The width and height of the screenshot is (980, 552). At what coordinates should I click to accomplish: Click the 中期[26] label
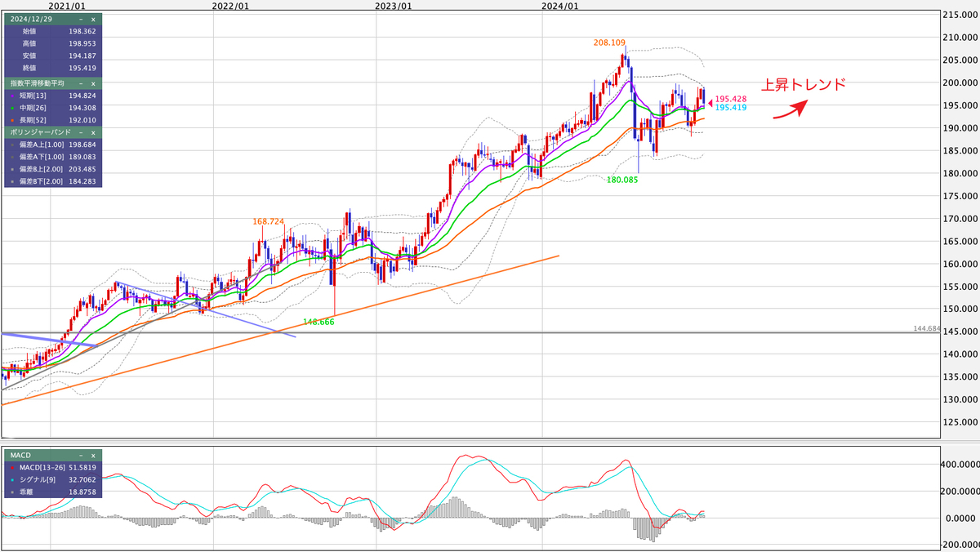pyautogui.click(x=33, y=108)
